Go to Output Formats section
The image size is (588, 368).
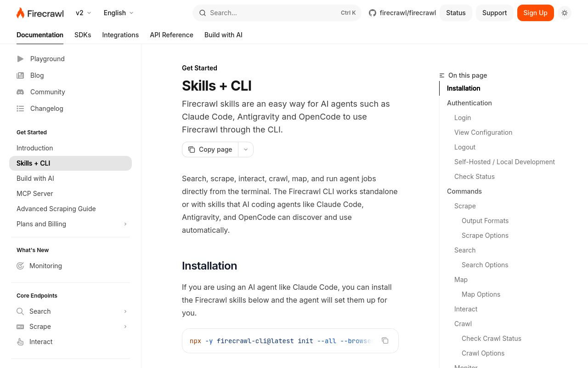pos(485,221)
